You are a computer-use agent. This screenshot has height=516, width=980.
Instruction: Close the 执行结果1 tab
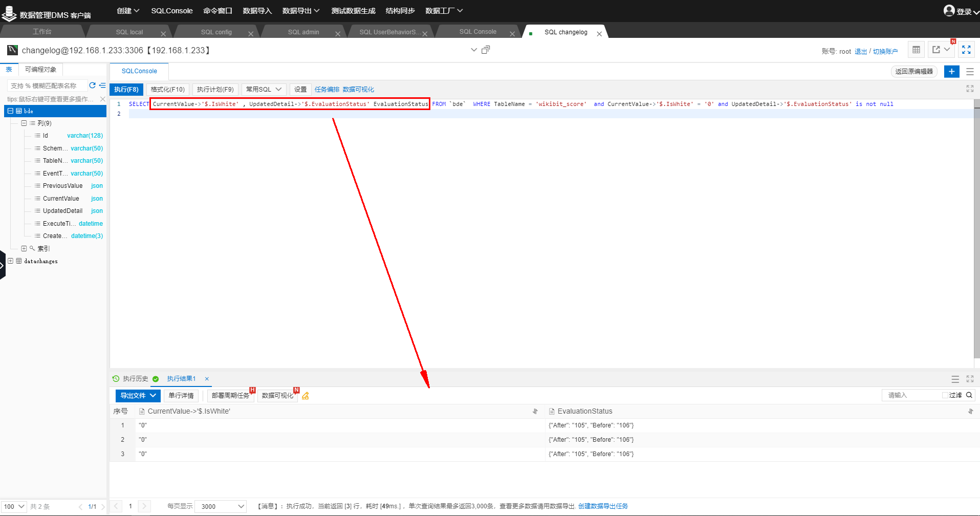[207, 379]
